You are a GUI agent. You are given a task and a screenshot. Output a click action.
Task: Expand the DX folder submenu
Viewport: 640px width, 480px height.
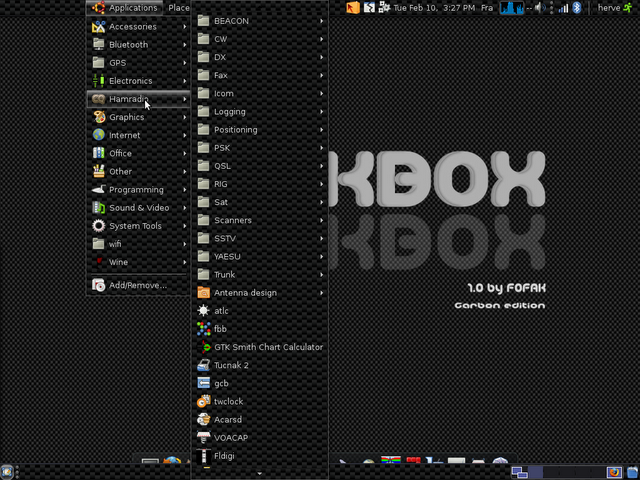[260, 57]
